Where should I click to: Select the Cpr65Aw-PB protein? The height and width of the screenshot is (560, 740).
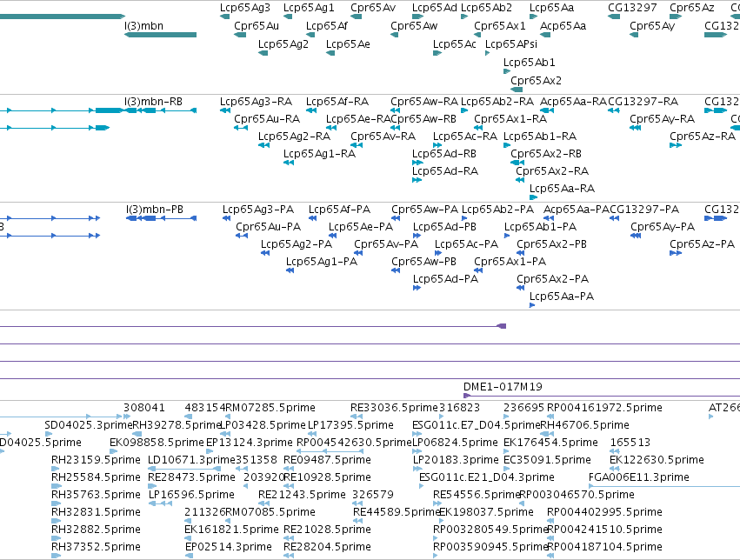click(423, 262)
